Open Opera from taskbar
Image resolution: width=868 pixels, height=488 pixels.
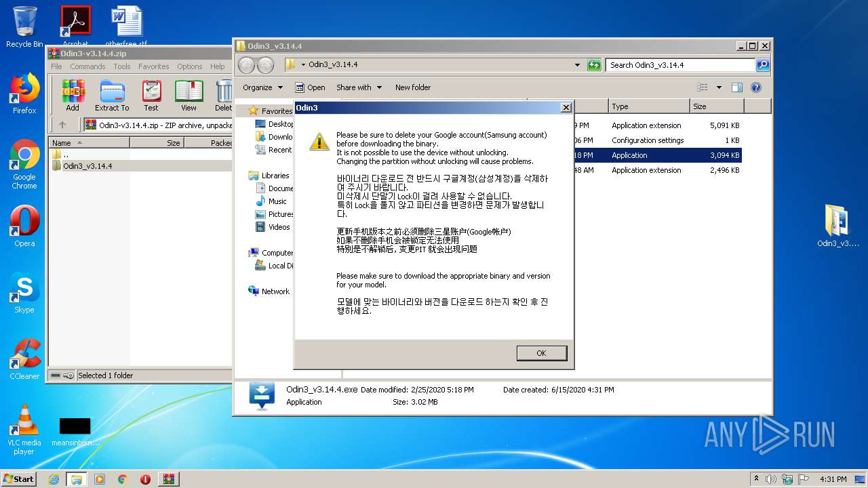click(145, 479)
